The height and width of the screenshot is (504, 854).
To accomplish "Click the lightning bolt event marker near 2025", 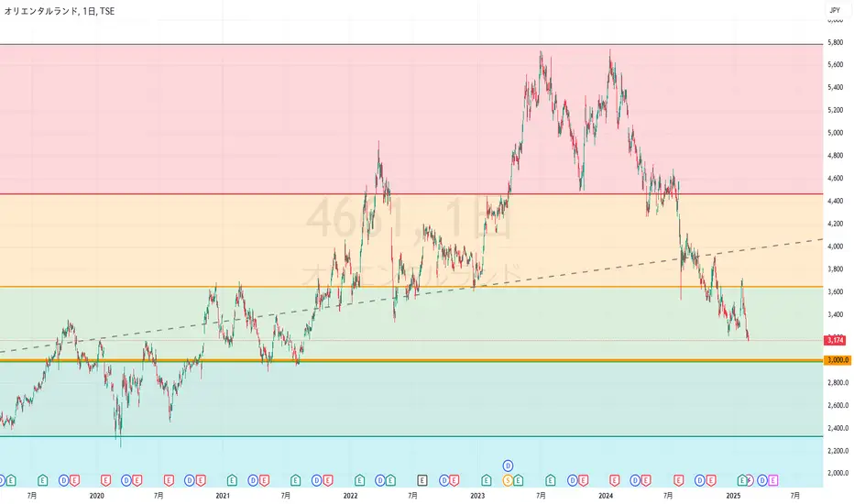I will coord(750,480).
